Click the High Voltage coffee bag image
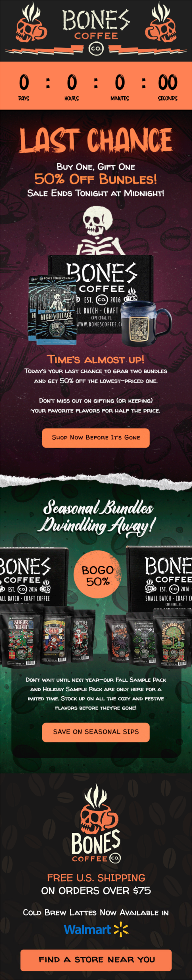The image size is (192, 980). (52, 309)
